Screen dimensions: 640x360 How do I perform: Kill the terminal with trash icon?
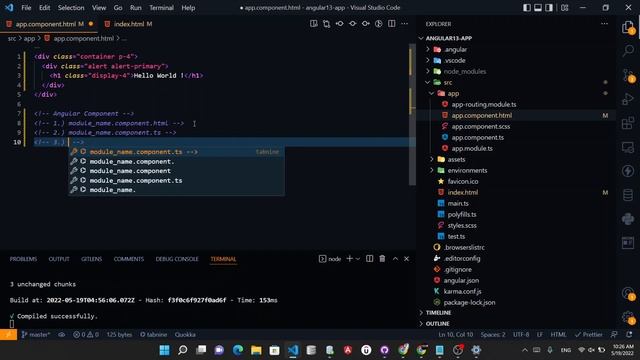(x=382, y=259)
